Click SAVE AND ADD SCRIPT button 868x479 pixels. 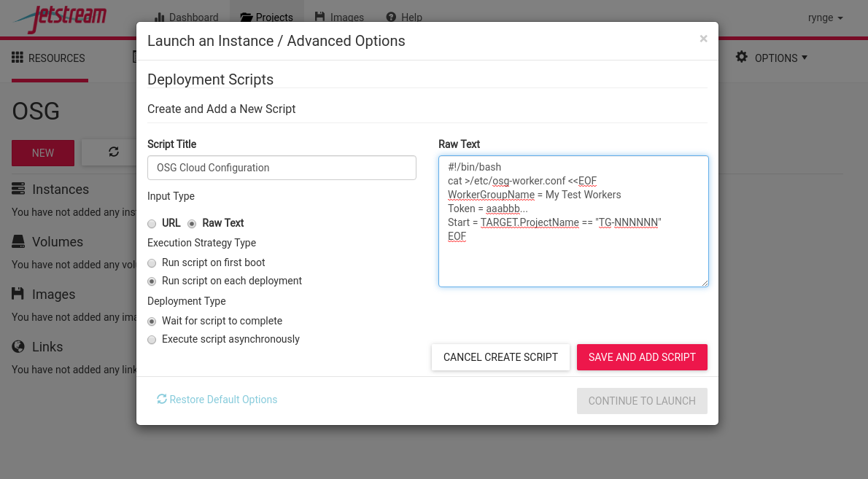click(642, 357)
